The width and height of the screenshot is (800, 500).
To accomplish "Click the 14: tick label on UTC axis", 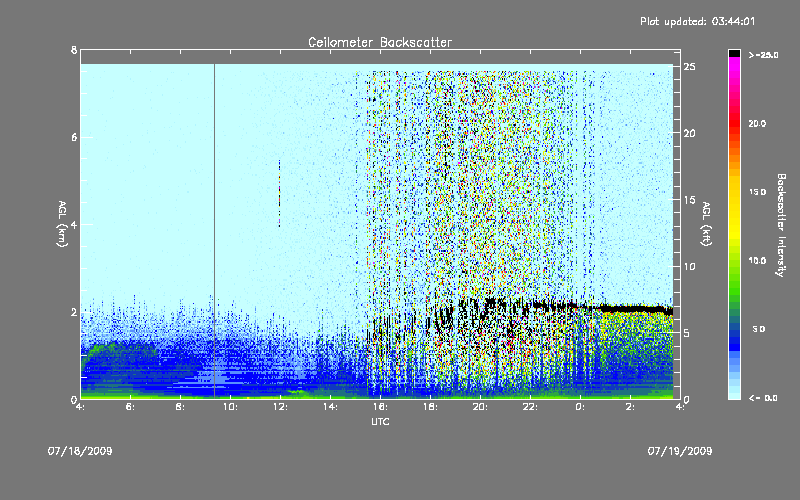I will pos(330,407).
